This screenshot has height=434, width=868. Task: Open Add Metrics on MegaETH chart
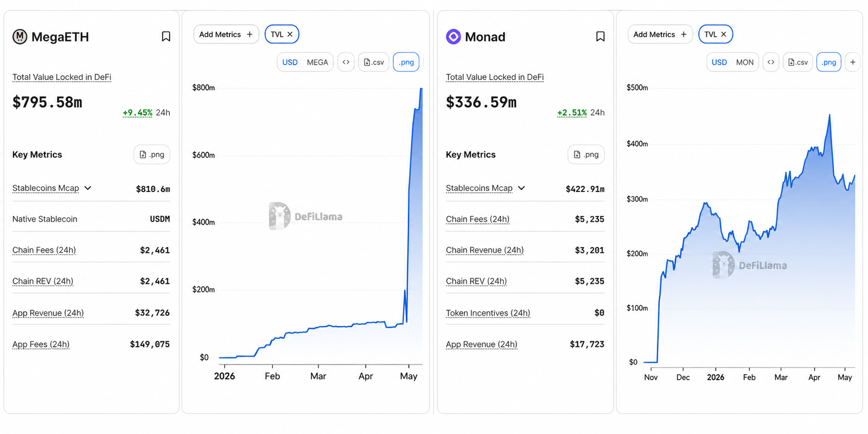(x=226, y=34)
